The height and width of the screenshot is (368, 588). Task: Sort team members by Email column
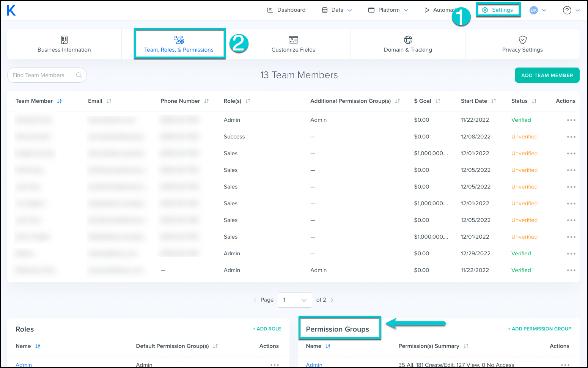[x=109, y=101]
